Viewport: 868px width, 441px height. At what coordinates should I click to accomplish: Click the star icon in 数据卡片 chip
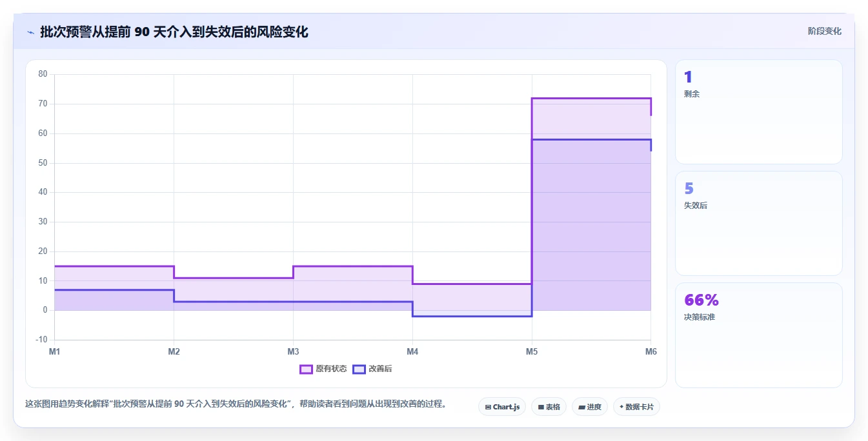pos(621,407)
